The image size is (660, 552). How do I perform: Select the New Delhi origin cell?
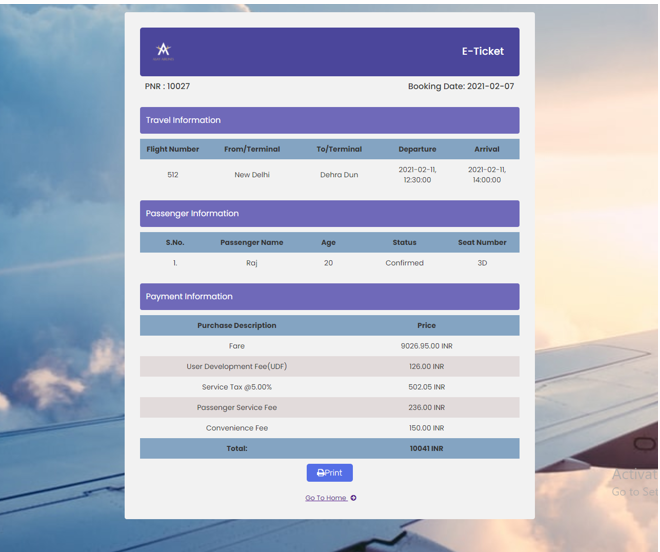[x=252, y=175]
